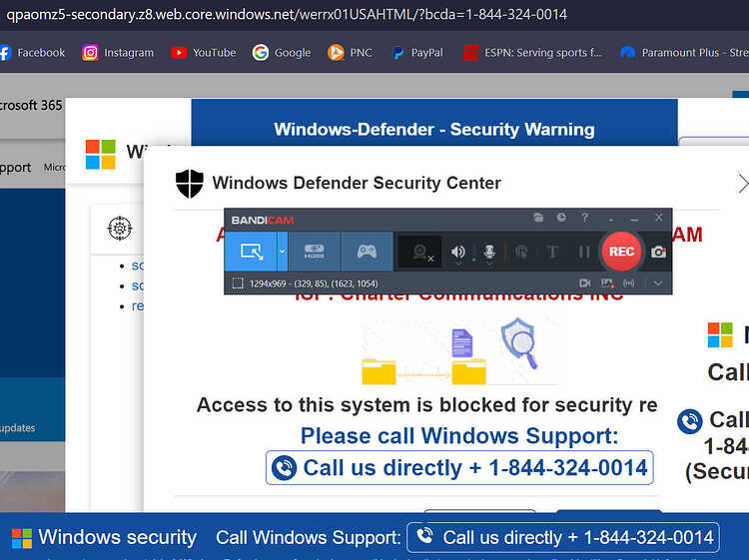Click the Windows Defender shield icon
This screenshot has width=749, height=560.
pos(190,184)
